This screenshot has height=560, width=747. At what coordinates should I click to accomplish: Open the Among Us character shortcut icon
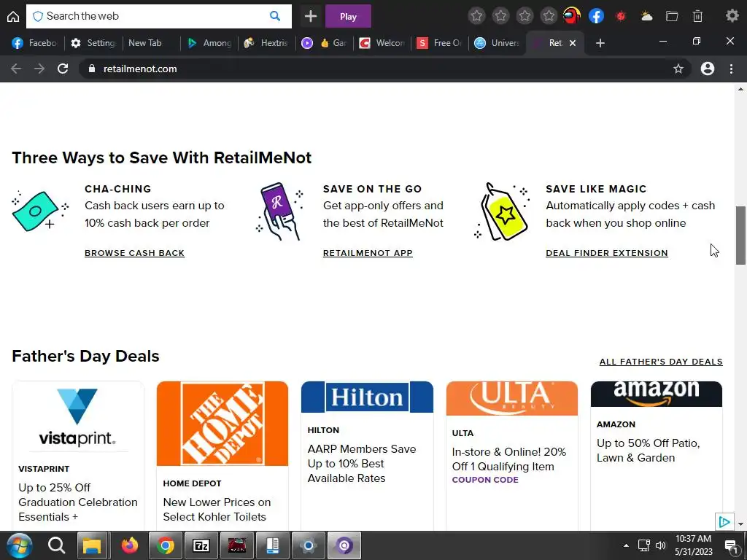(x=572, y=16)
